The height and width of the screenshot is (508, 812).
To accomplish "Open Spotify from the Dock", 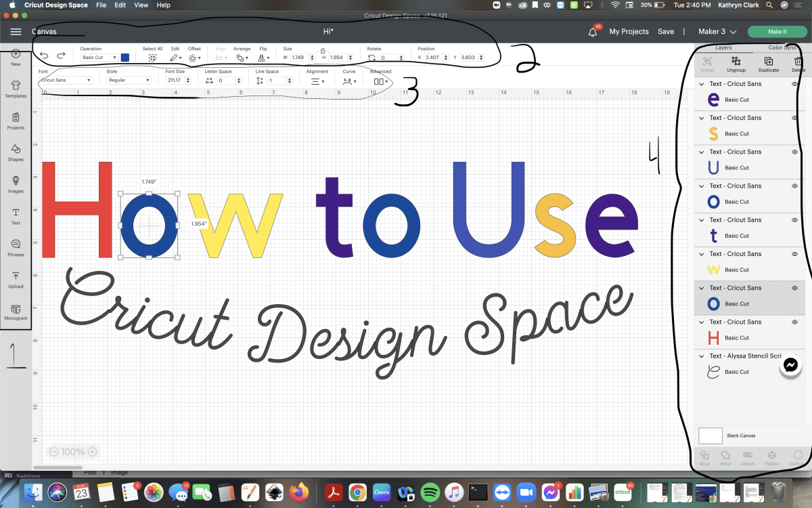I will tap(429, 492).
